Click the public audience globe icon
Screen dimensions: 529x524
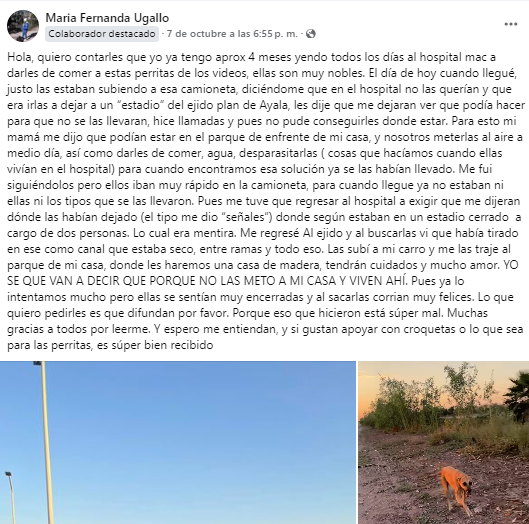tap(311, 34)
